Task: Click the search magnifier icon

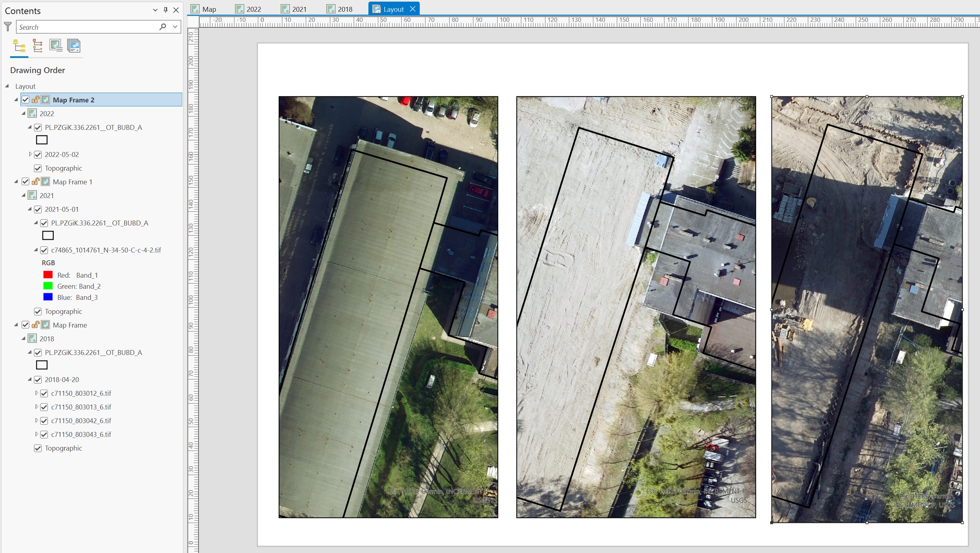Action: tap(163, 27)
